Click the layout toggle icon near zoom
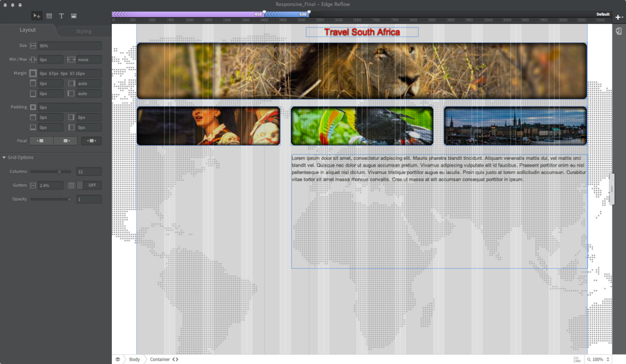Screen dimensions: 626x364 [577, 359]
